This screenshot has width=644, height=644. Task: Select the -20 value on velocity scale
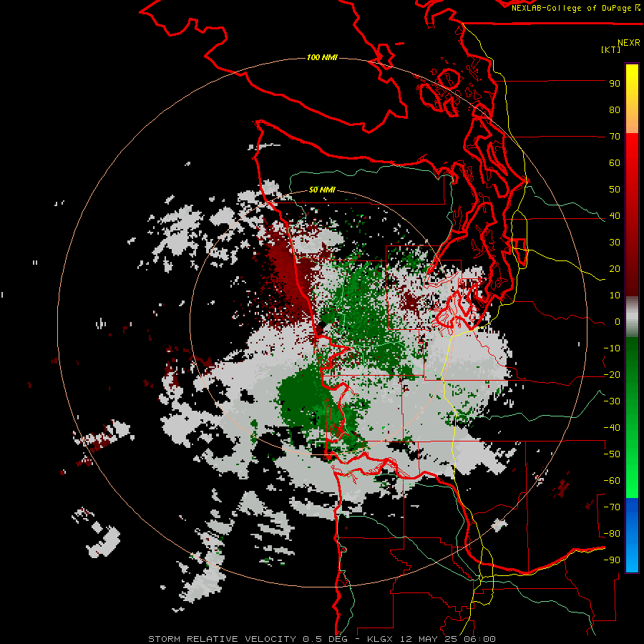tap(612, 375)
